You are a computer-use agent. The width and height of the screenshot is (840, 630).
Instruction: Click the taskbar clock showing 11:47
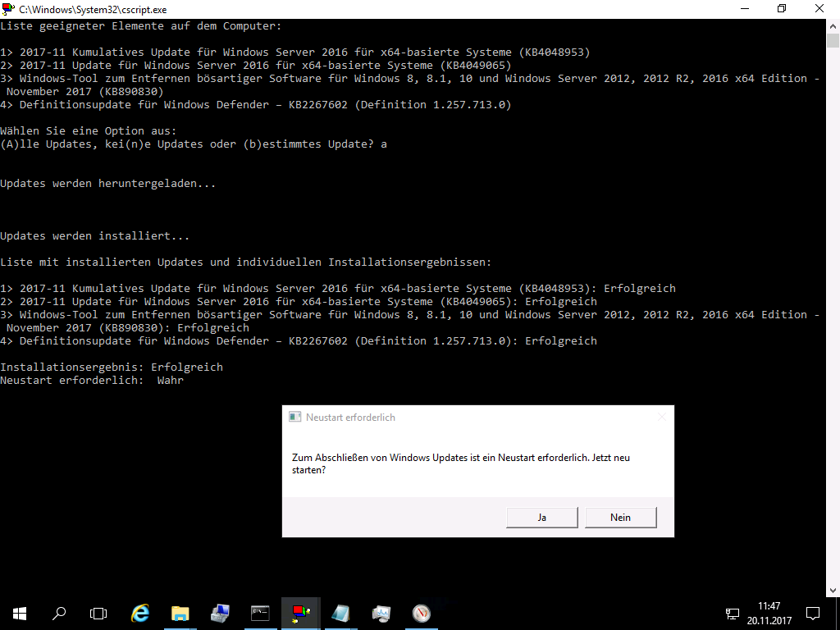769,613
